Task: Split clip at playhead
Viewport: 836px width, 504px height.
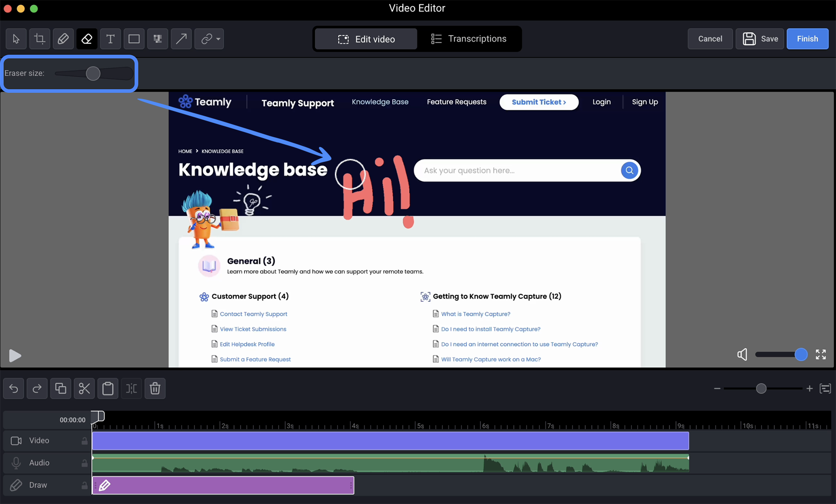Action: coord(131,388)
